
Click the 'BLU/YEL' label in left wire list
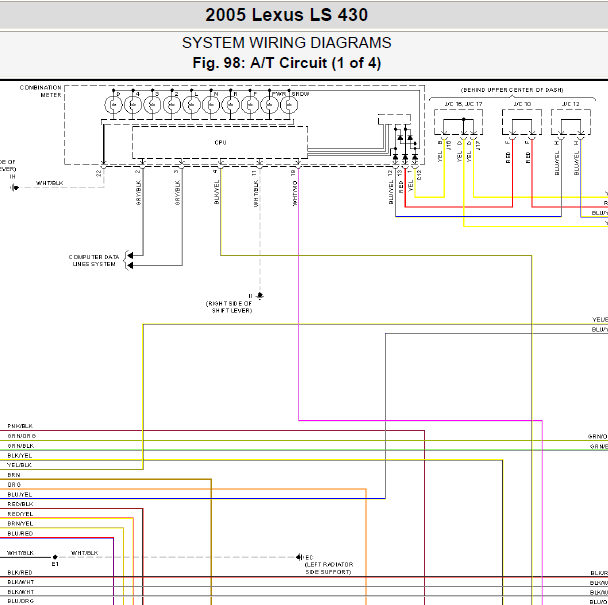tap(20, 495)
